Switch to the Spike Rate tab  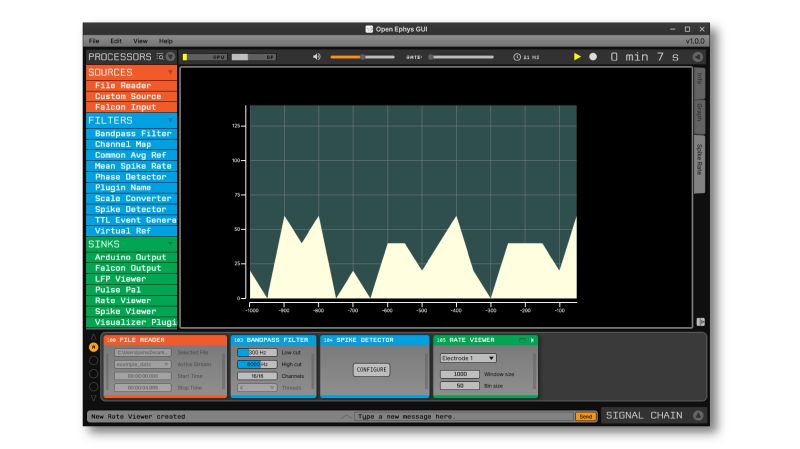tap(699, 164)
